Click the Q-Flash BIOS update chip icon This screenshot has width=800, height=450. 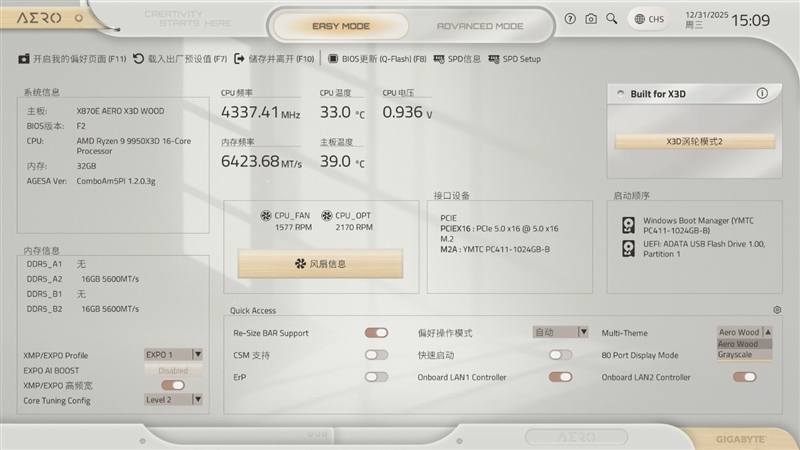click(333, 59)
